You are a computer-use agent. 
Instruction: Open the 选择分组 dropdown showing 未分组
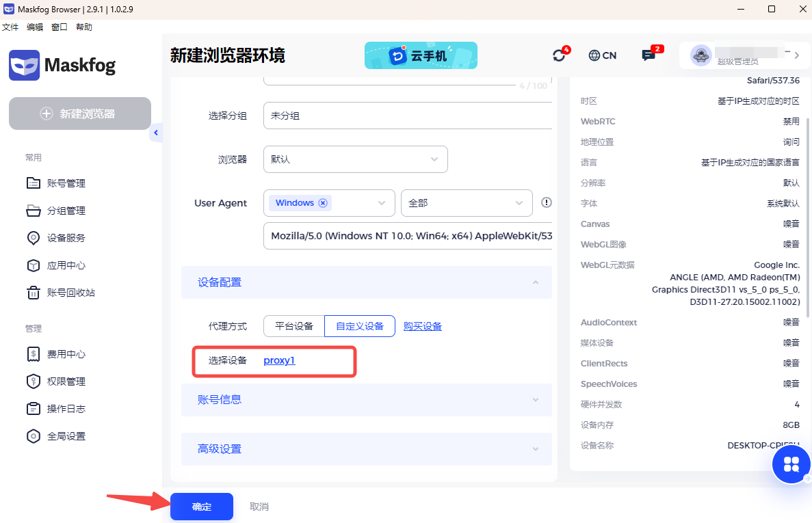coord(408,116)
